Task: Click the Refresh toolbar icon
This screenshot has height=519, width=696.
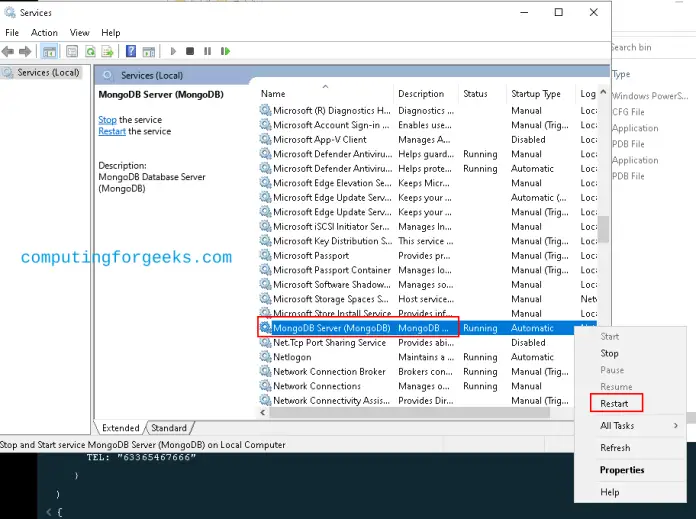Action: [x=91, y=51]
